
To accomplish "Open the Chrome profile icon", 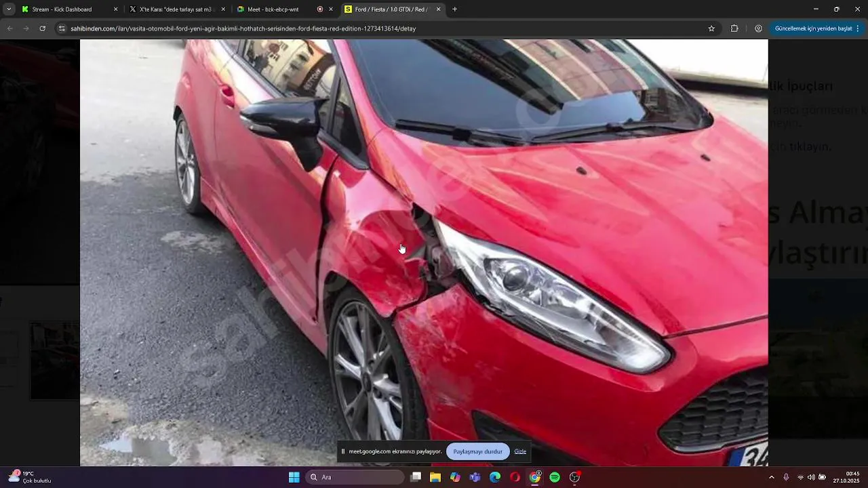I will pos(758,28).
